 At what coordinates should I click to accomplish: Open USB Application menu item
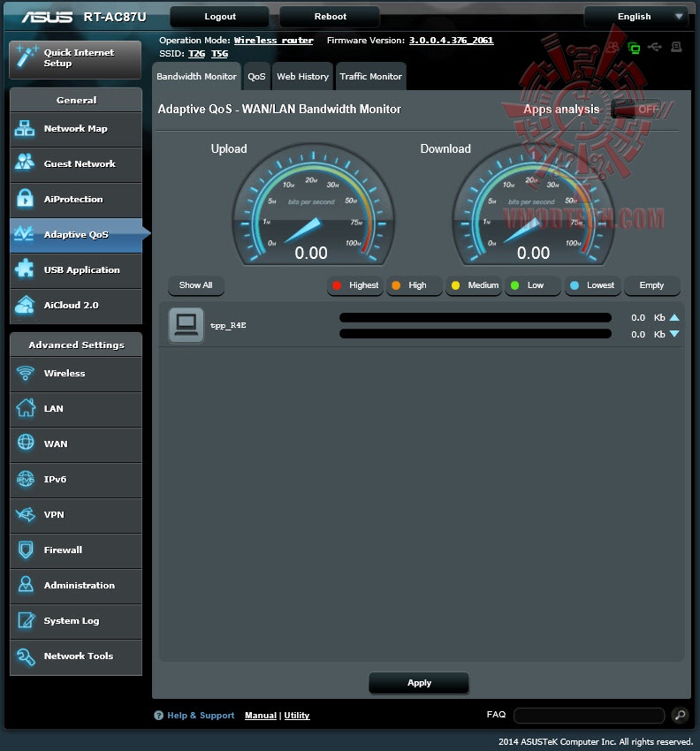pos(76,269)
